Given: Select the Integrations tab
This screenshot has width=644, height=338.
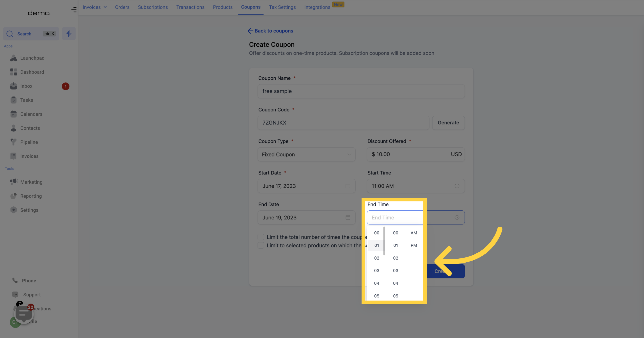Looking at the screenshot, I should point(317,7).
